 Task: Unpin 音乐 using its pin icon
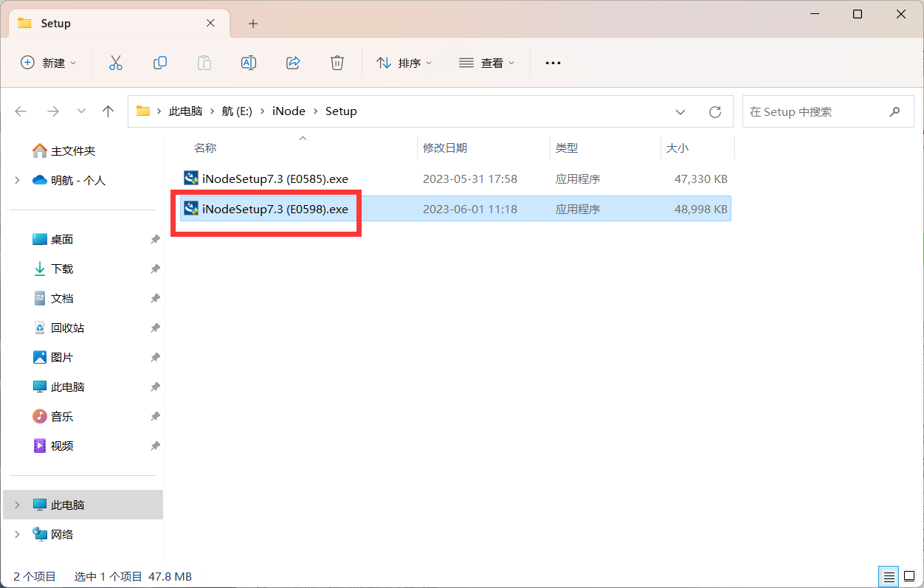[x=155, y=416]
